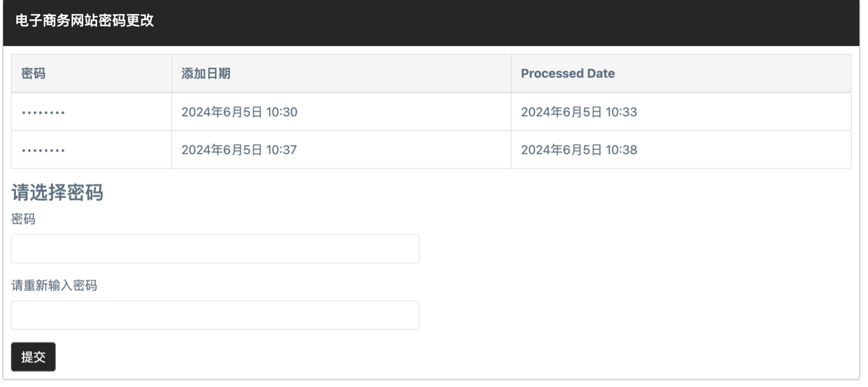Click the 请重新输入密码 label text
Screen dimensions: 868x387
[x=54, y=286]
